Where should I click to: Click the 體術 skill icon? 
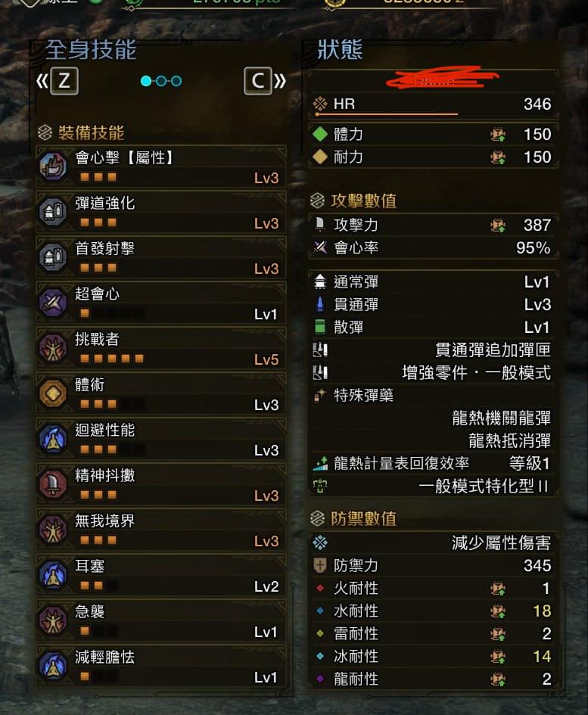point(53,393)
